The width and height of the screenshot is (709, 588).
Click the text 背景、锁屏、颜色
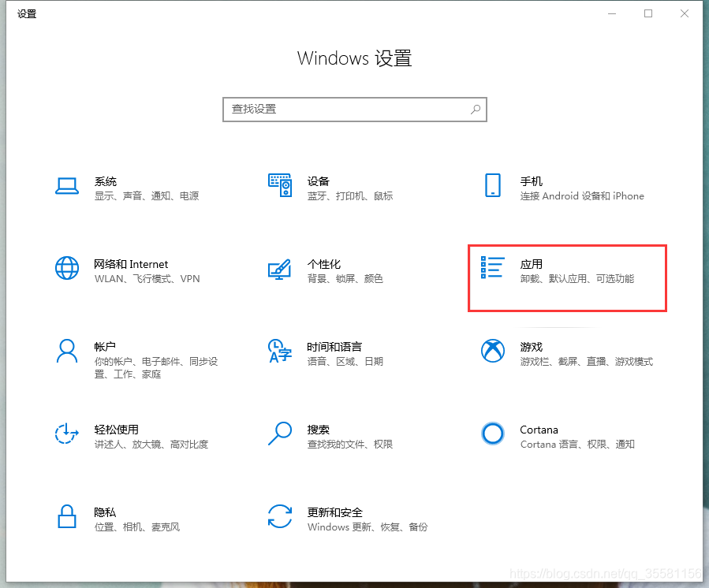coord(345,278)
